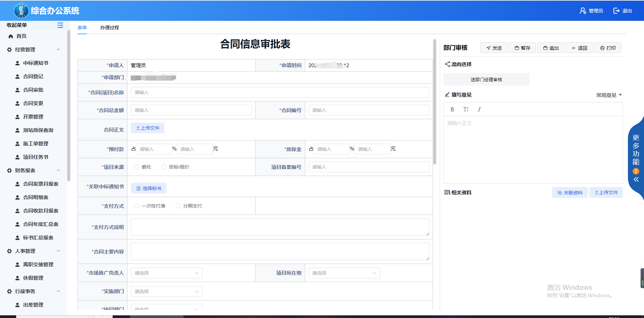
Task: Focus the 预付款 percentage input
Action: (x=154, y=149)
